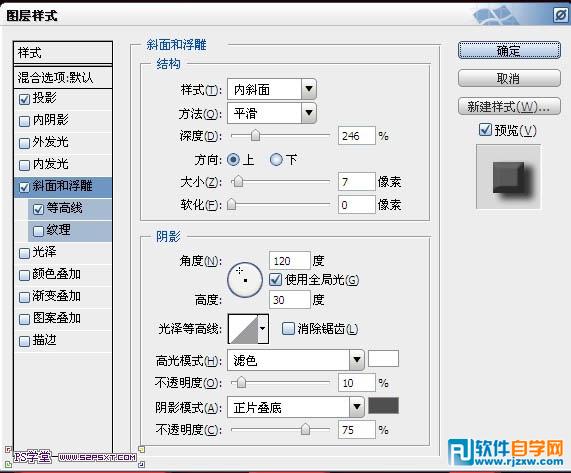571x473 pixels.
Task: Click the gloss contour curve thumbnail
Action: click(243, 329)
